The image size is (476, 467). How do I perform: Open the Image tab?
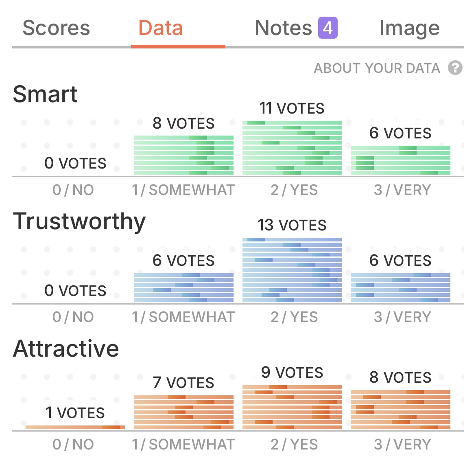[x=409, y=28]
